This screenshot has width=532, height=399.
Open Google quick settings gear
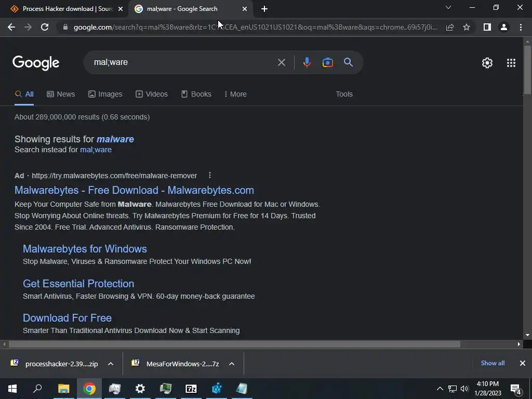(x=487, y=63)
